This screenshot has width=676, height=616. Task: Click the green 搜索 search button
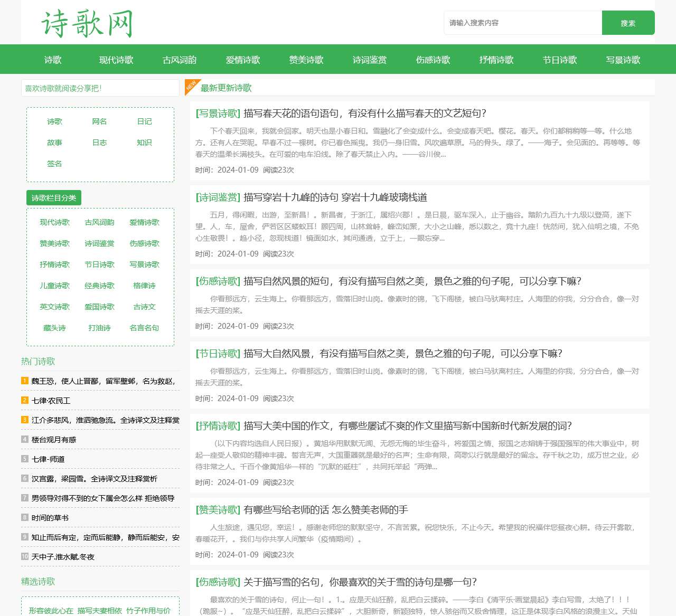click(628, 23)
